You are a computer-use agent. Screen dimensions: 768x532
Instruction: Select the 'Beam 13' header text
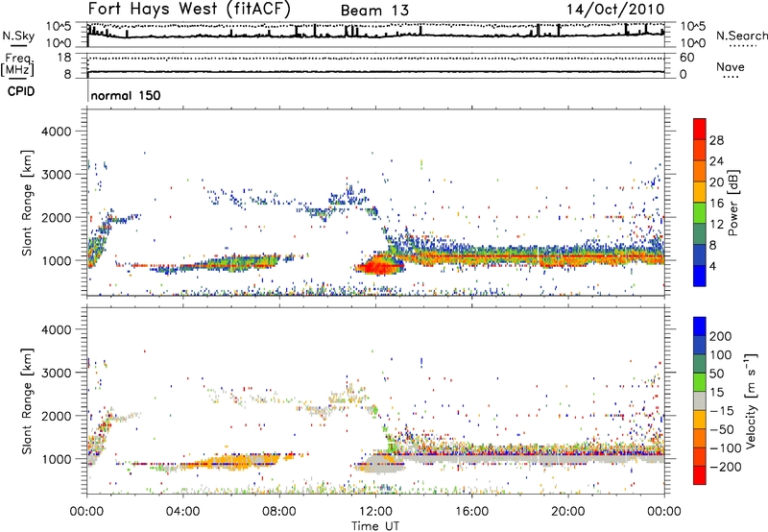(x=374, y=11)
